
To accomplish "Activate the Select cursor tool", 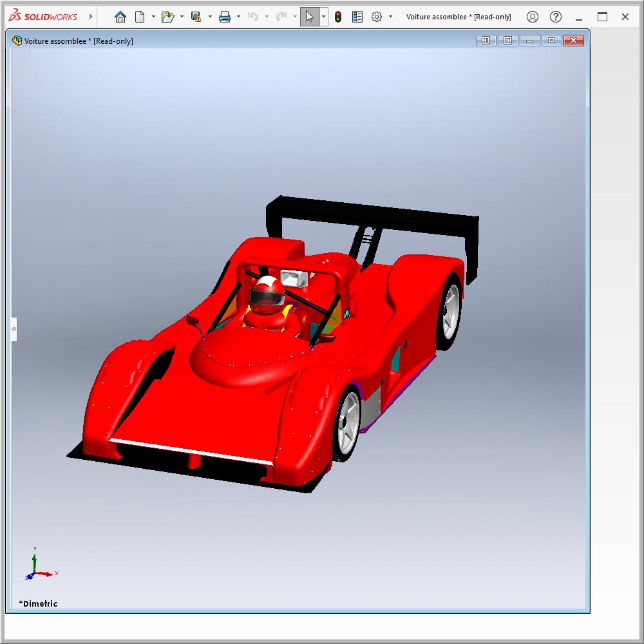I will [310, 17].
